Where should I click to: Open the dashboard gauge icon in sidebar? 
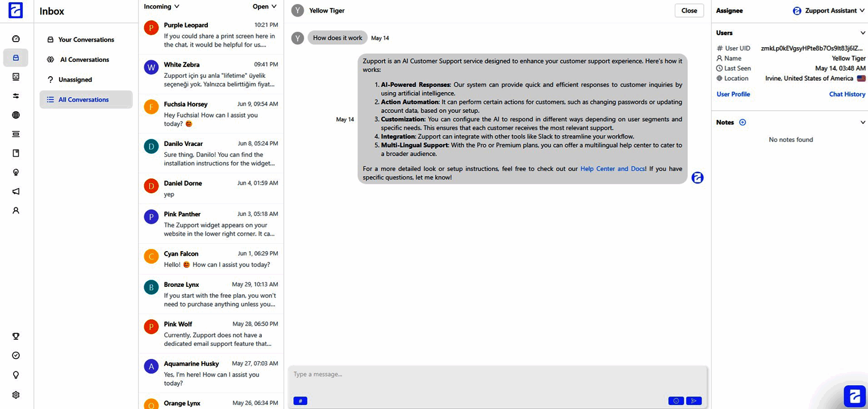point(16,39)
